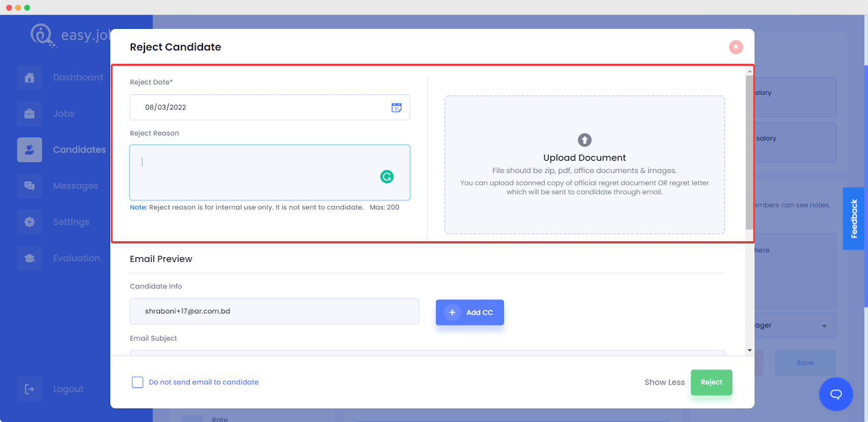Click Show Less link
The height and width of the screenshot is (422, 868).
coord(665,382)
